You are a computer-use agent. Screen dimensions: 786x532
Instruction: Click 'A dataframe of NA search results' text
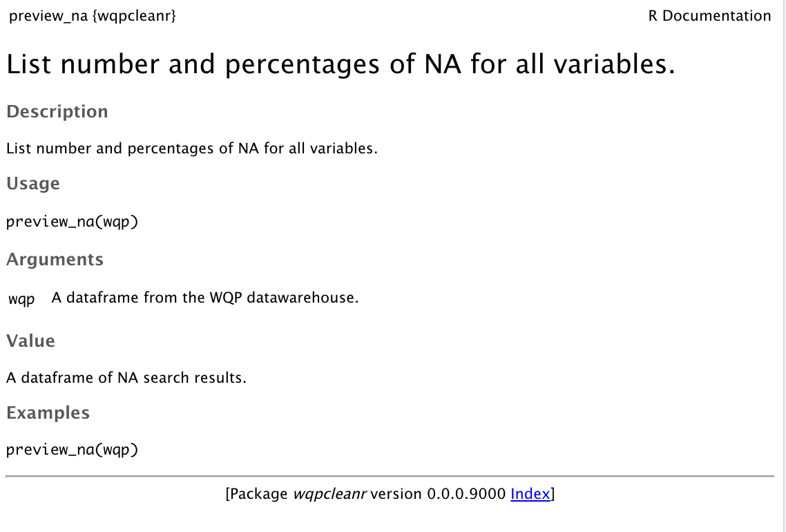(x=126, y=377)
